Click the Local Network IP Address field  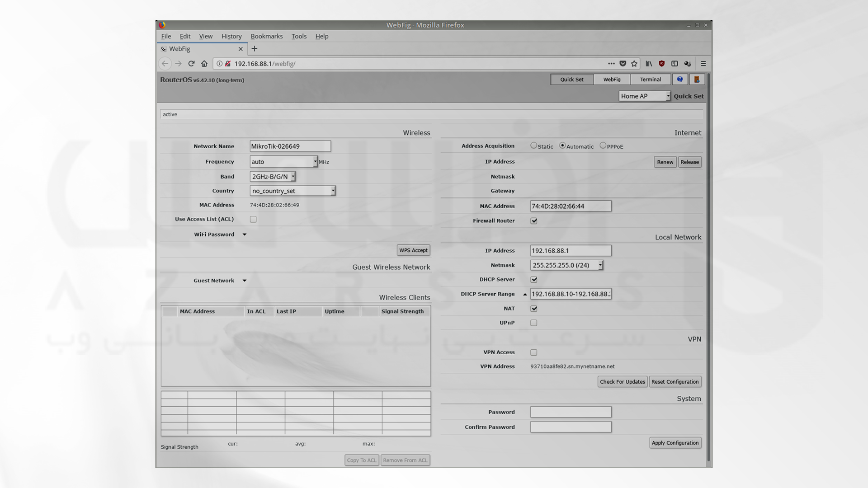coord(571,250)
